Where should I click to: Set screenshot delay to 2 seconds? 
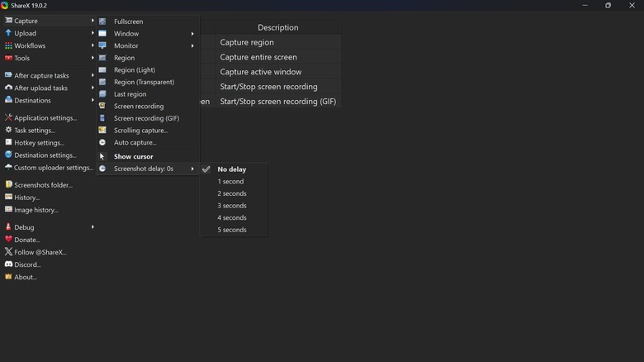234,193
